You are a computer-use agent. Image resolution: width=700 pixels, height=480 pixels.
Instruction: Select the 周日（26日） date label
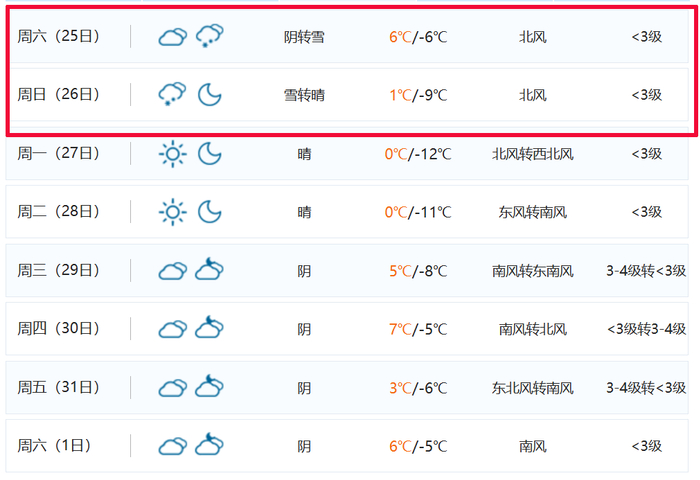pos(59,95)
